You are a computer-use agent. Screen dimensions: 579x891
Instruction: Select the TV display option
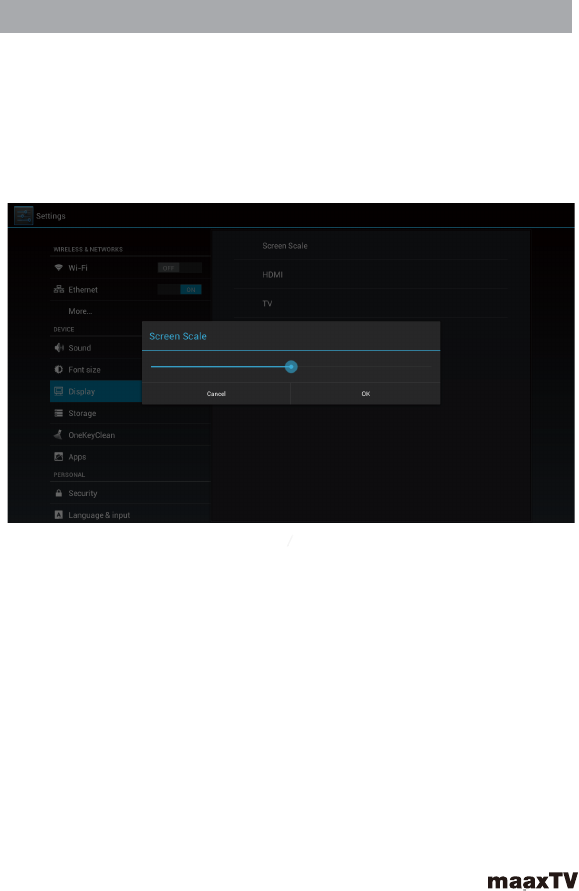pyautogui.click(x=370, y=303)
